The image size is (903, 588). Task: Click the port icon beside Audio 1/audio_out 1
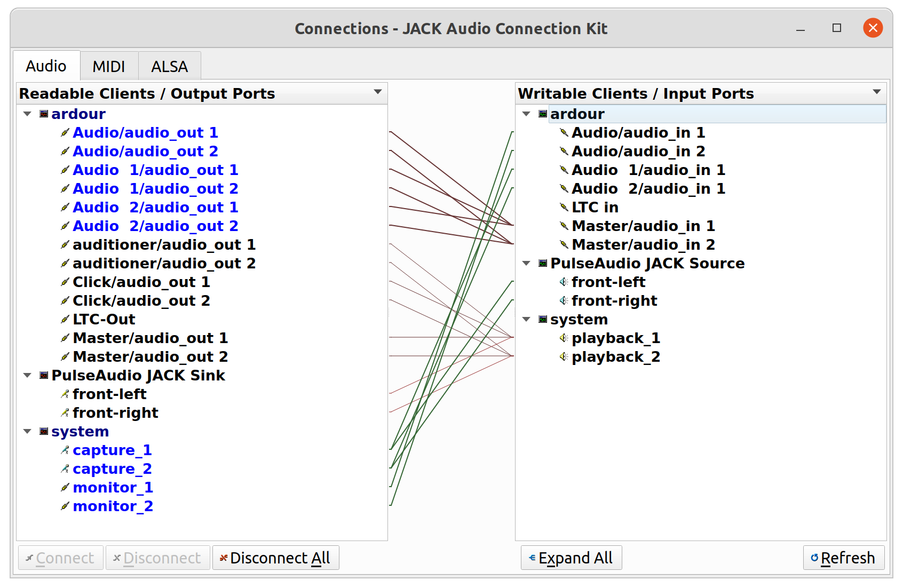click(x=65, y=170)
